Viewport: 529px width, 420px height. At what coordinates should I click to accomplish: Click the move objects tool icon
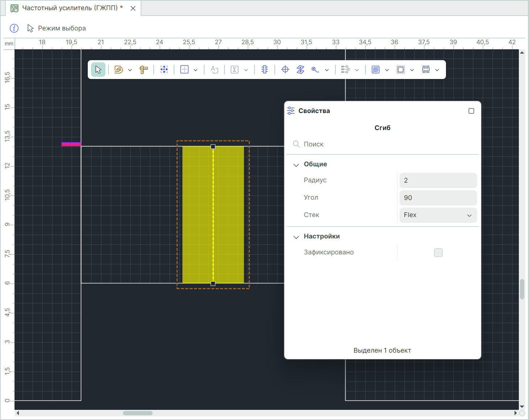[164, 70]
